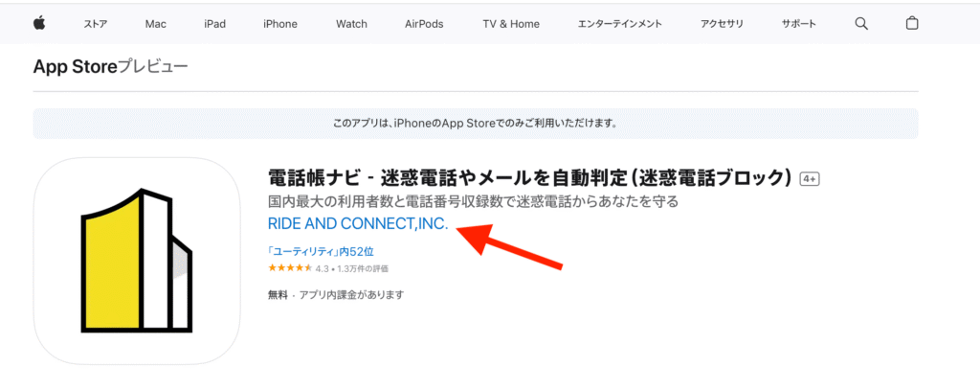Image resolution: width=980 pixels, height=390 pixels.
Task: Click the orange star rating icons
Action: pos(290,268)
